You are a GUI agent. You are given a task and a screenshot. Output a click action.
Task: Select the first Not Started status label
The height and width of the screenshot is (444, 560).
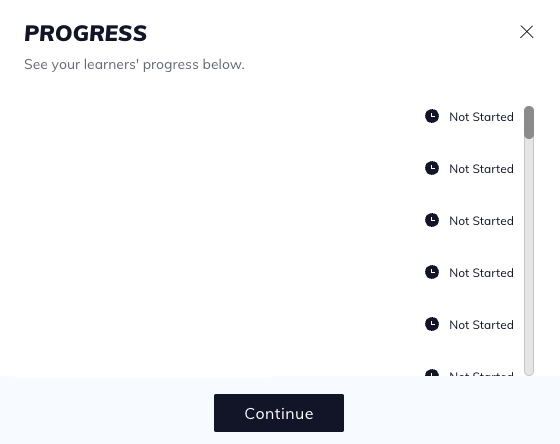pyautogui.click(x=481, y=117)
